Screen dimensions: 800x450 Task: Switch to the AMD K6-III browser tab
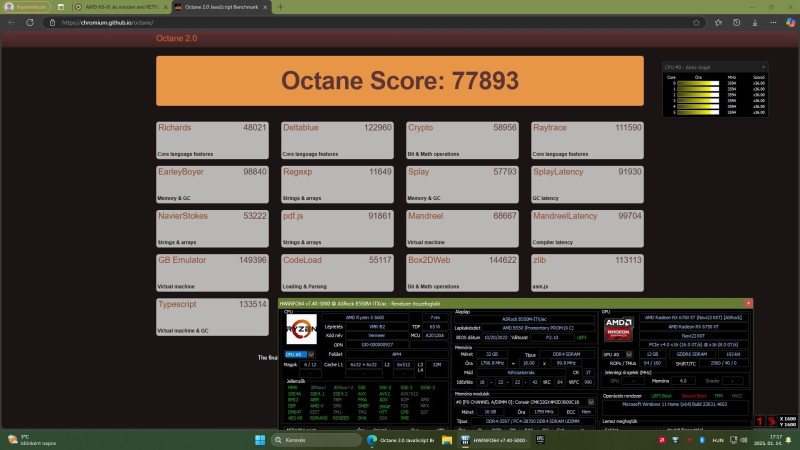click(x=120, y=7)
